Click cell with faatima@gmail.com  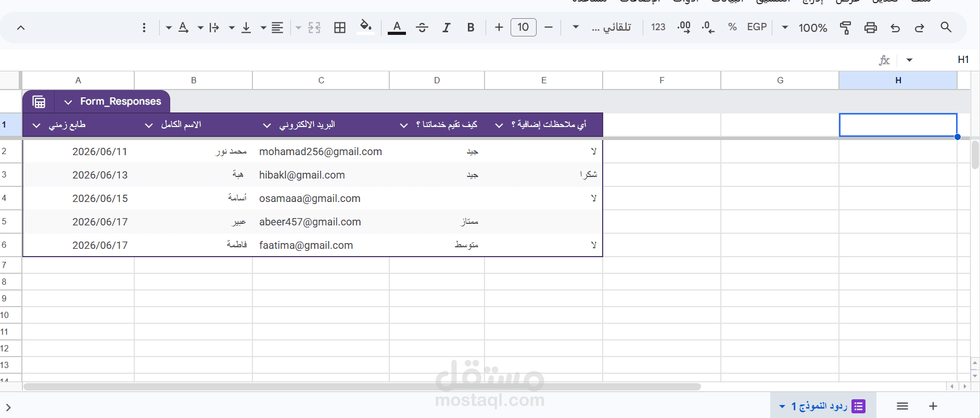coord(321,245)
